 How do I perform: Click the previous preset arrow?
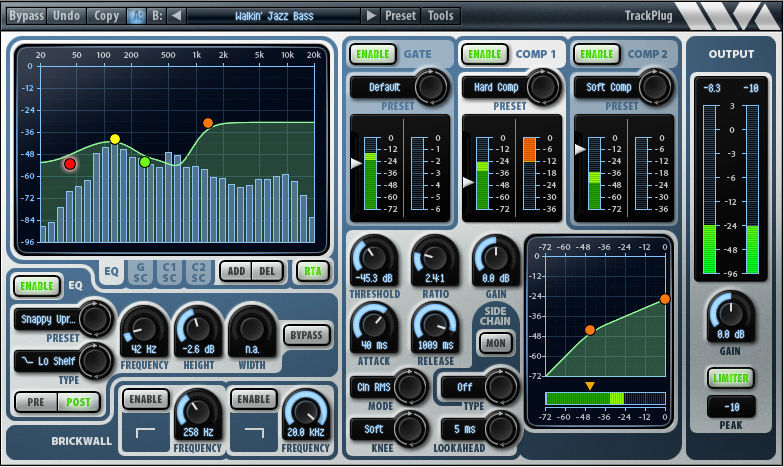pos(176,16)
